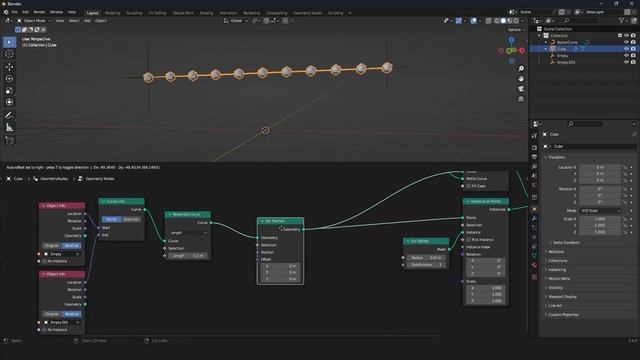Open the Modifier properties wrench tab
Screen dimensions: 640x360
click(534, 219)
